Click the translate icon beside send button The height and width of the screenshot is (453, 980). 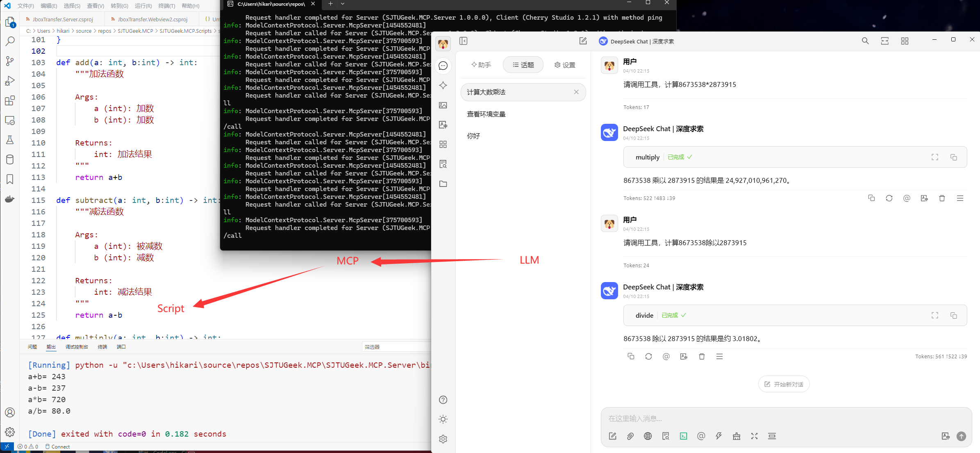click(946, 436)
